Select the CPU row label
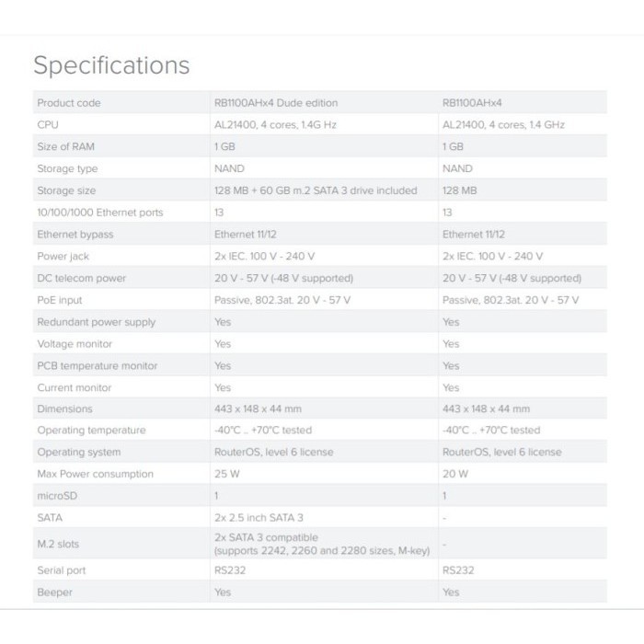The width and height of the screenshot is (644, 644). coord(48,124)
